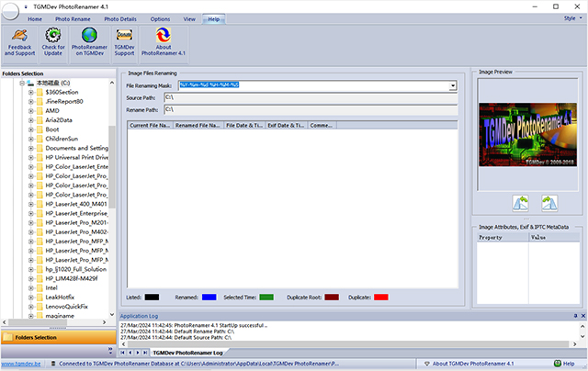The height and width of the screenshot is (371, 588).
Task: Click in the File Renaming Mask field
Action: coord(314,85)
